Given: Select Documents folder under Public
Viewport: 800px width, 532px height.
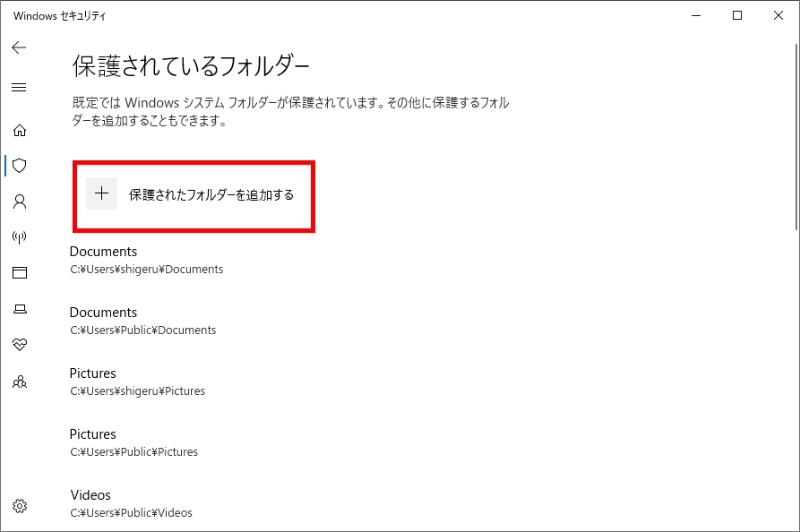Looking at the screenshot, I should 143,321.
